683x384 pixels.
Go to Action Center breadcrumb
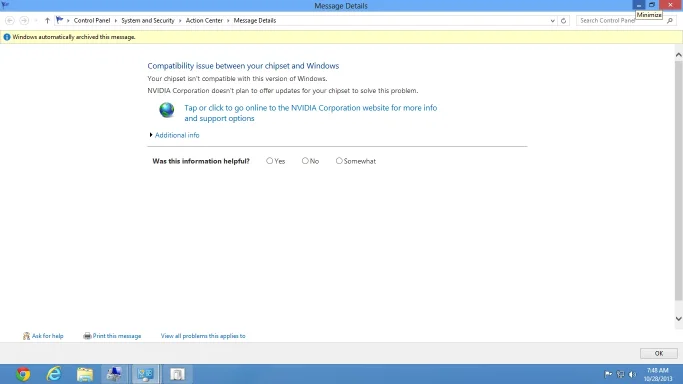[x=204, y=20]
